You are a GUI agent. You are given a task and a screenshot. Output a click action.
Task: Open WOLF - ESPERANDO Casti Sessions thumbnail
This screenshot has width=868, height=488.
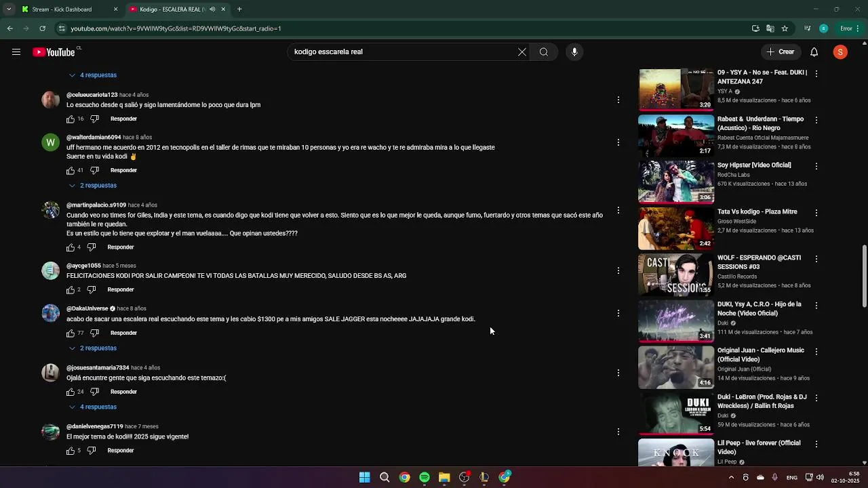click(x=676, y=274)
